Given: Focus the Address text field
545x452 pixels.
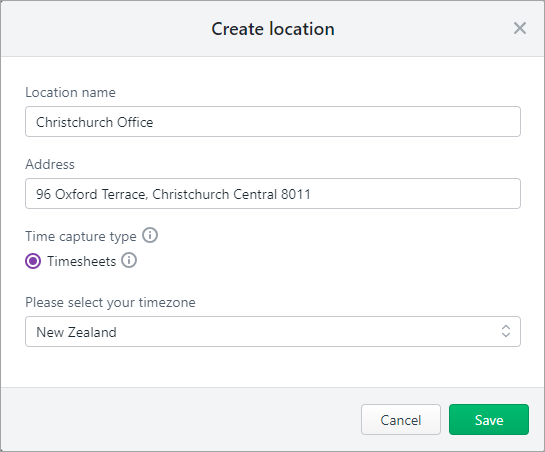Looking at the screenshot, I should [273, 194].
